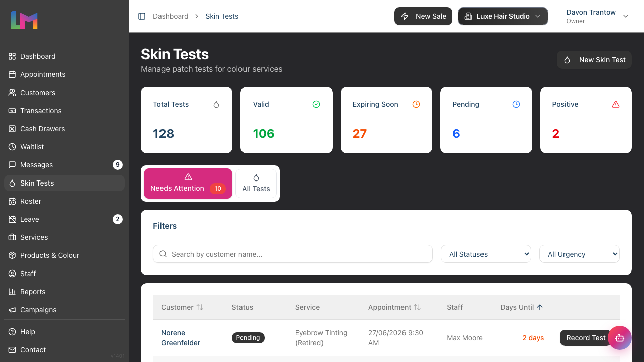Click the Skin Tests breadcrumb link
The height and width of the screenshot is (362, 644).
(x=222, y=16)
